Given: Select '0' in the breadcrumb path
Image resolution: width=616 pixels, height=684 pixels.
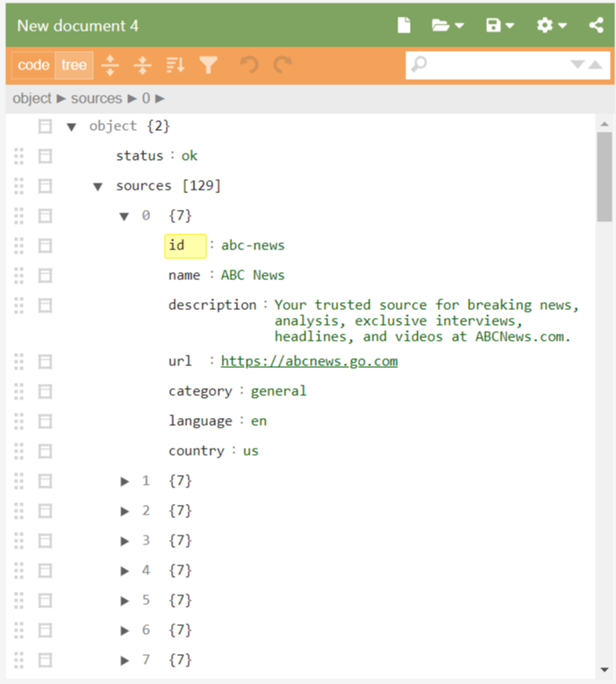Looking at the screenshot, I should point(146,98).
